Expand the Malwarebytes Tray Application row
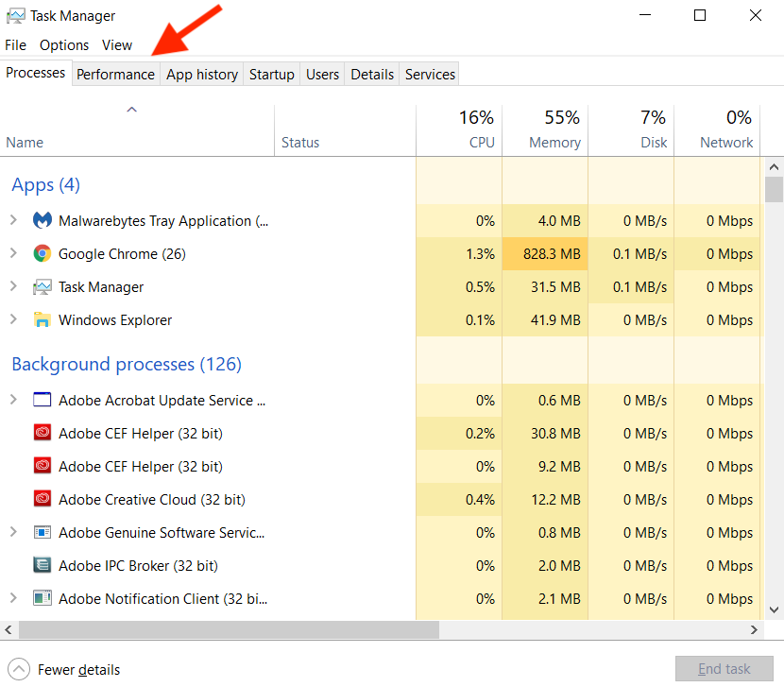 (13, 220)
